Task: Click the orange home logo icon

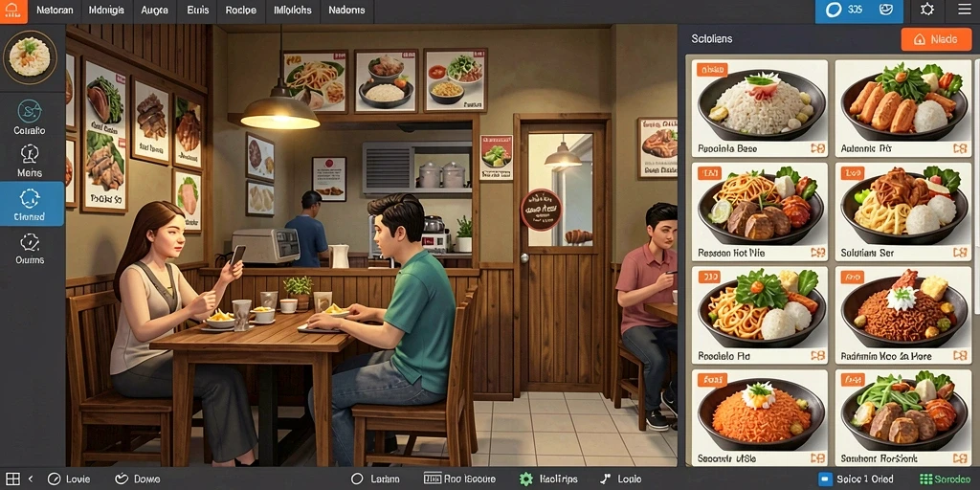Action: [x=11, y=11]
